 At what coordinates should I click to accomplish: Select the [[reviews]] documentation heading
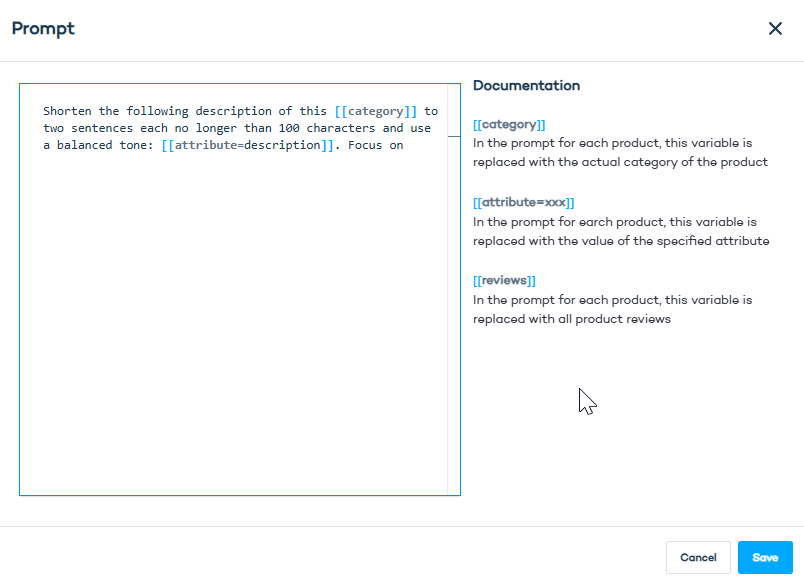point(504,280)
